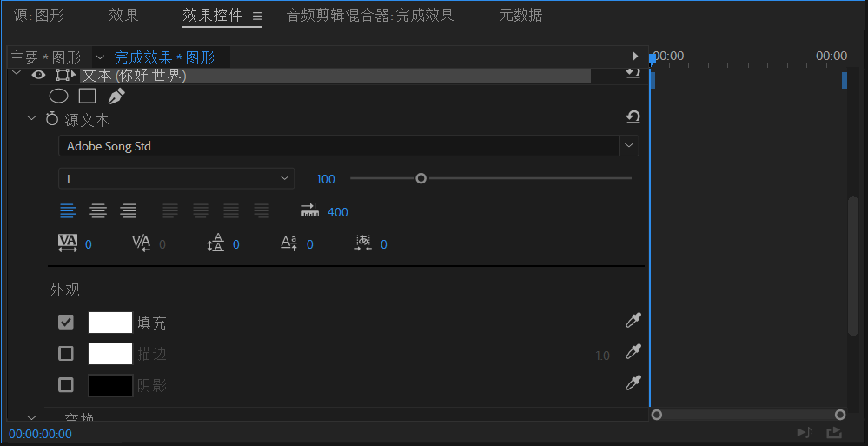Pick shadow color with eyedropper
868x446 pixels.
[633, 383]
